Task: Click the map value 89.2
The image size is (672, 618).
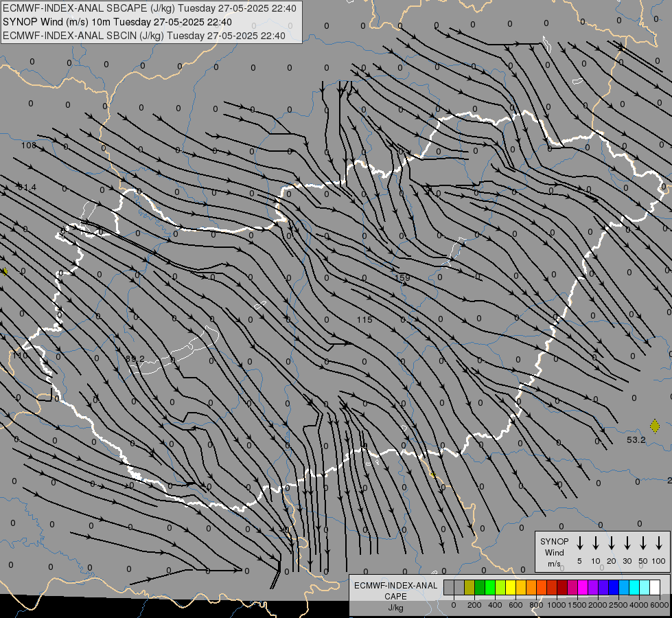Action: [x=135, y=358]
